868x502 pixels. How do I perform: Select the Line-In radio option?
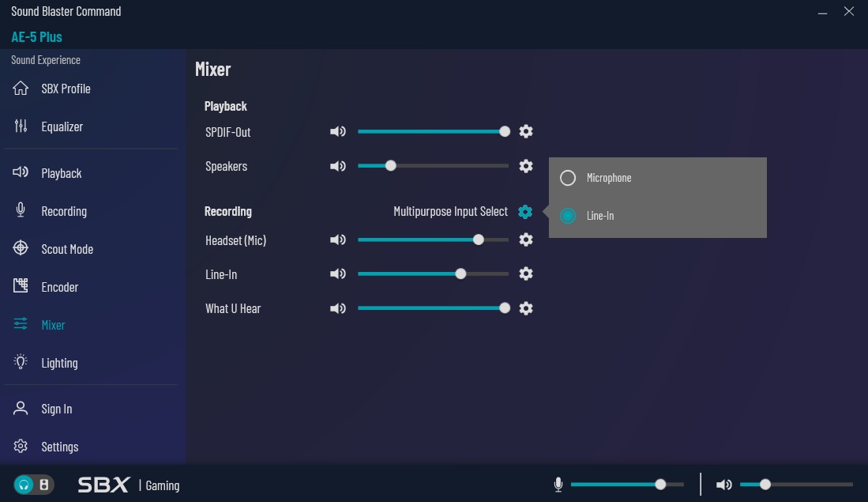click(568, 216)
